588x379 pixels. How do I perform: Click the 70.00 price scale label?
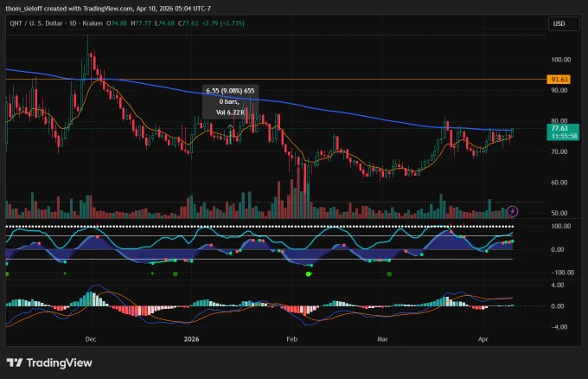click(x=559, y=152)
